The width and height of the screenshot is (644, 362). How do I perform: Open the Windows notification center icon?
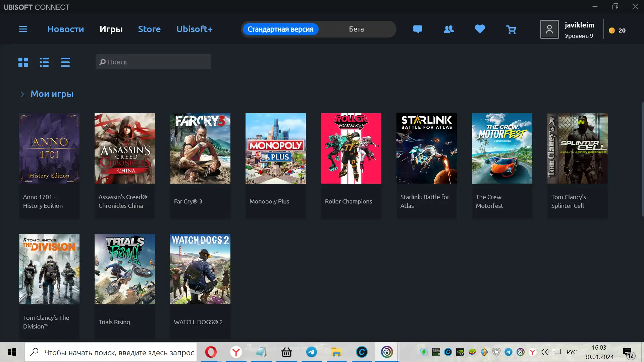pos(629,353)
